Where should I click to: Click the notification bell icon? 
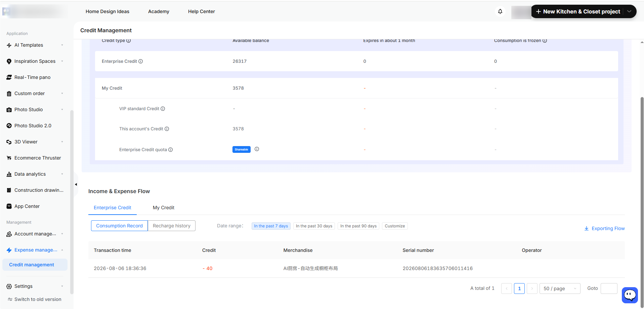(500, 11)
